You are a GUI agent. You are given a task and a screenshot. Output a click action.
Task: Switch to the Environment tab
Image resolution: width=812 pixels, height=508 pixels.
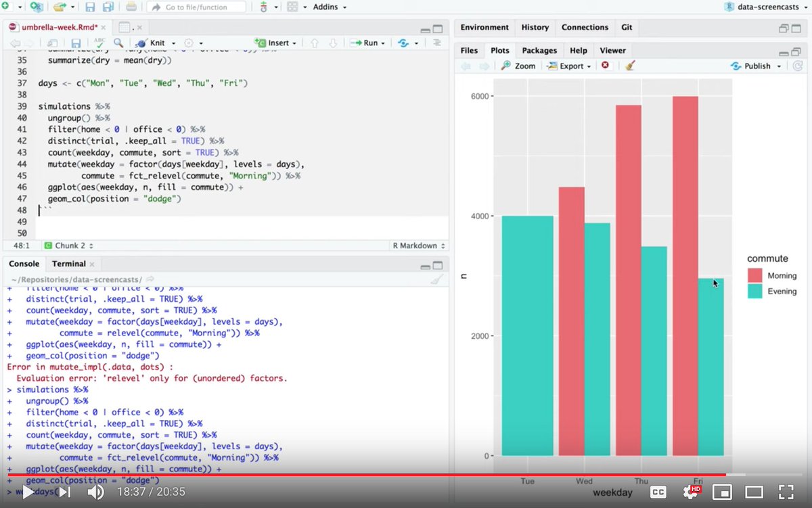click(484, 27)
